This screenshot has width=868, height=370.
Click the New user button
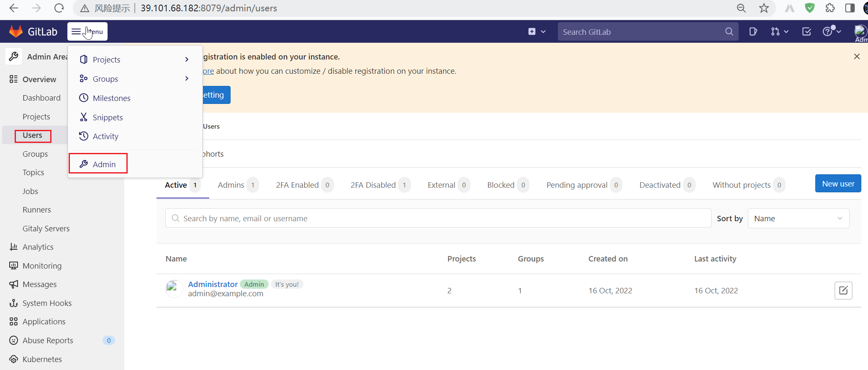click(838, 184)
